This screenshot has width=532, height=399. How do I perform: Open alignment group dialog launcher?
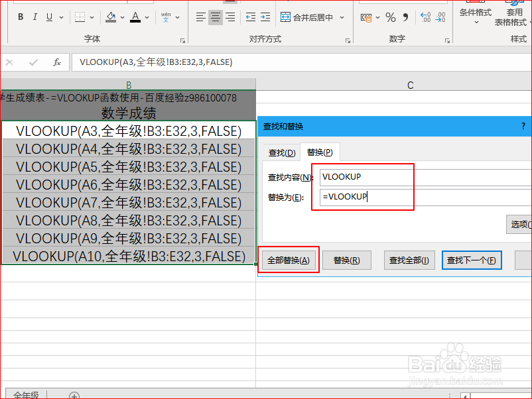(x=348, y=40)
